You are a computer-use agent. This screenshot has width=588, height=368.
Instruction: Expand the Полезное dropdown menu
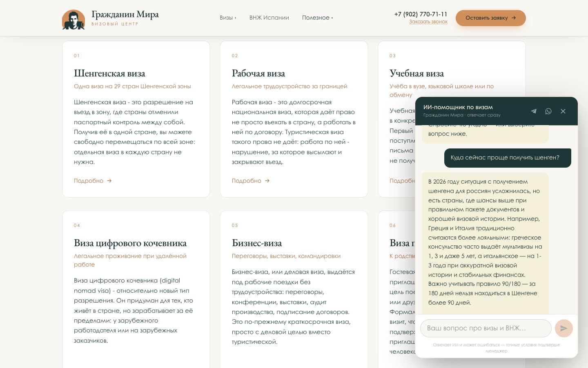(x=317, y=18)
